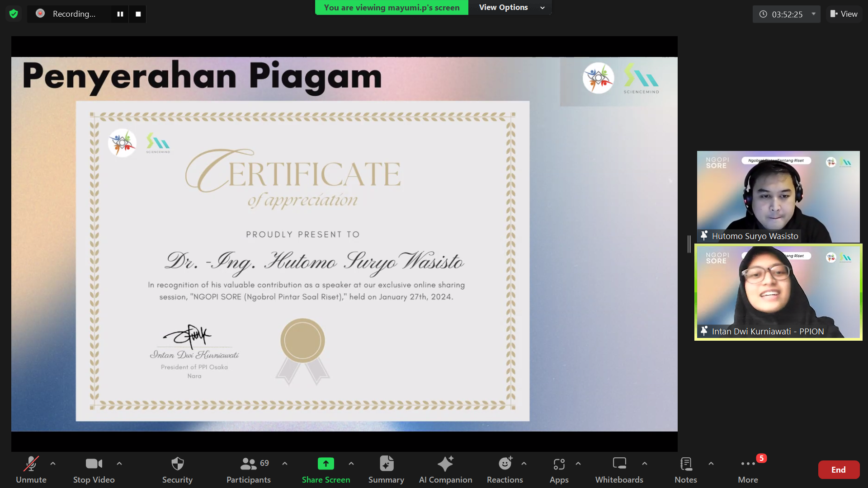The width and height of the screenshot is (868, 488).
Task: Open Whiteboards icon
Action: (619, 464)
